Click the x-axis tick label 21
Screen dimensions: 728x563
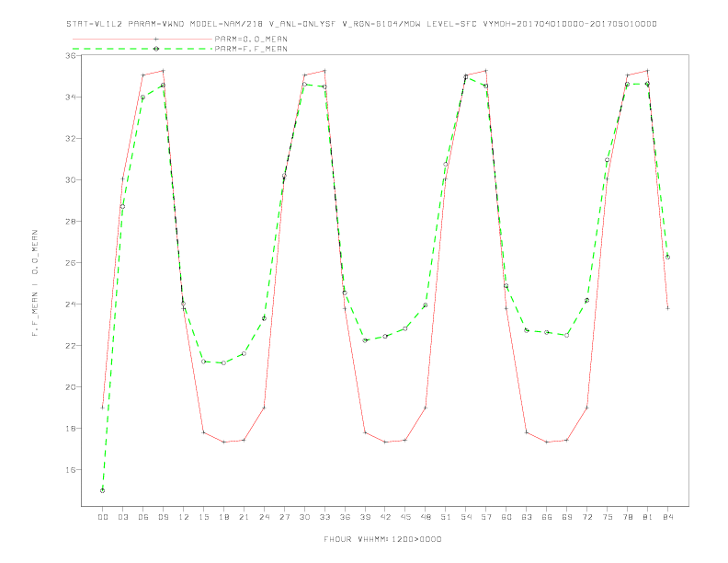244,517
